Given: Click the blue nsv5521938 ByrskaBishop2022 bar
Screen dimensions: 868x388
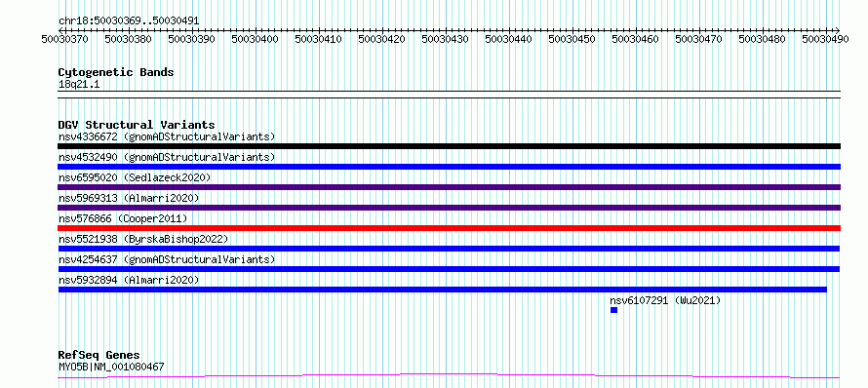Looking at the screenshot, I should pyautogui.click(x=449, y=249).
